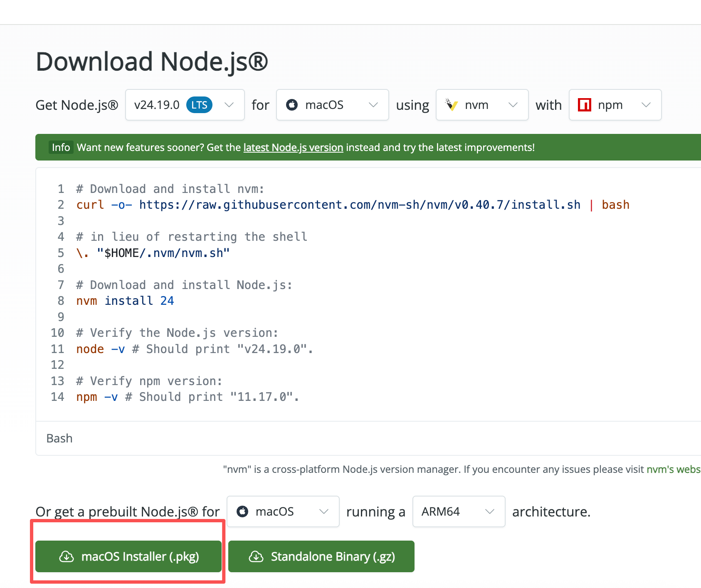Open the prebuilt macOS platform dropdown
This screenshot has height=588, width=701.
click(283, 511)
